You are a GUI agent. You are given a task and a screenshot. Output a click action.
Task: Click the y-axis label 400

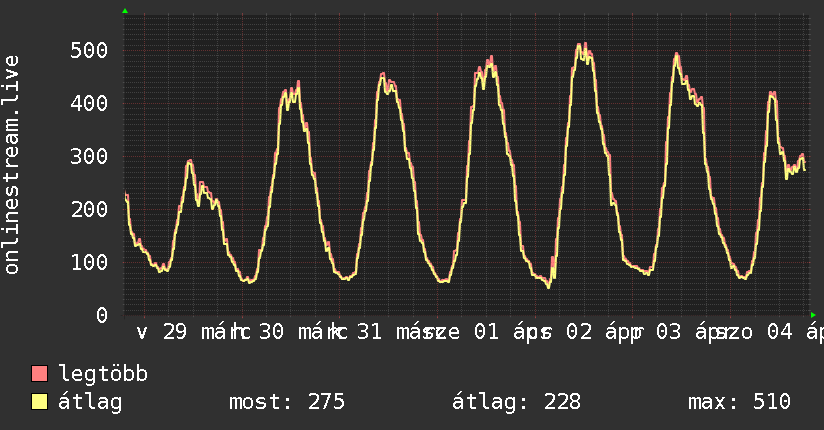click(x=89, y=103)
